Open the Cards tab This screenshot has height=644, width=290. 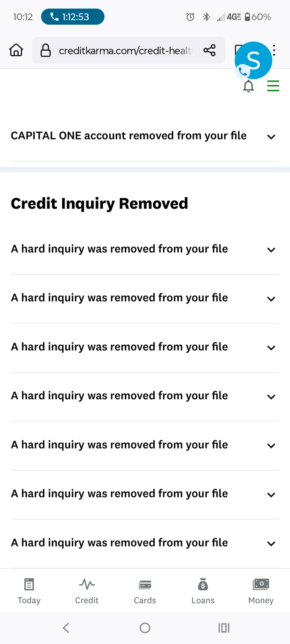click(x=145, y=591)
